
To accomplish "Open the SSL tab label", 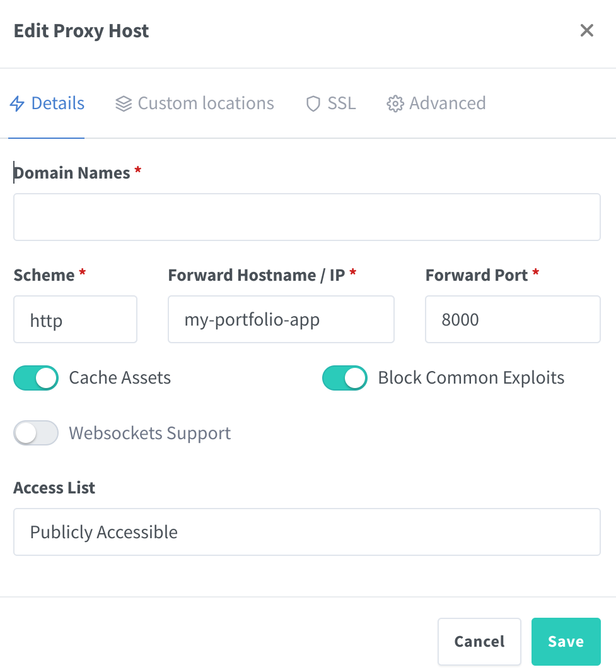I will pos(342,103).
